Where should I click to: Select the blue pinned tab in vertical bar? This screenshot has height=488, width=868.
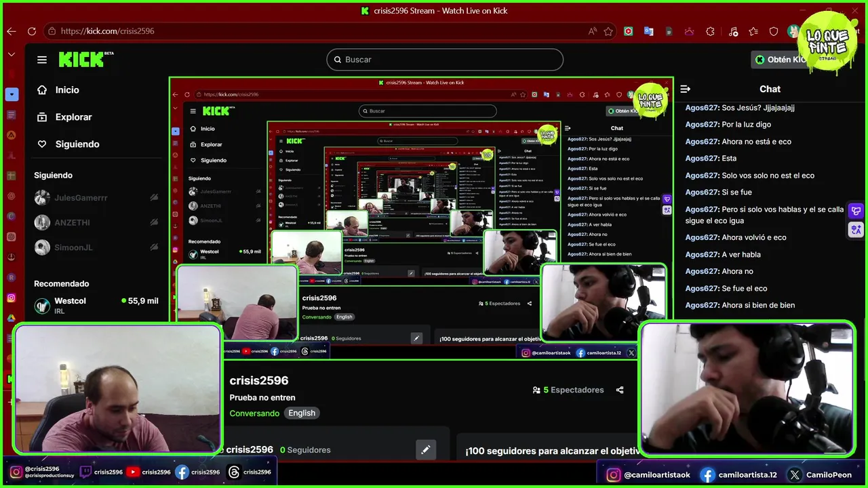coord(12,94)
